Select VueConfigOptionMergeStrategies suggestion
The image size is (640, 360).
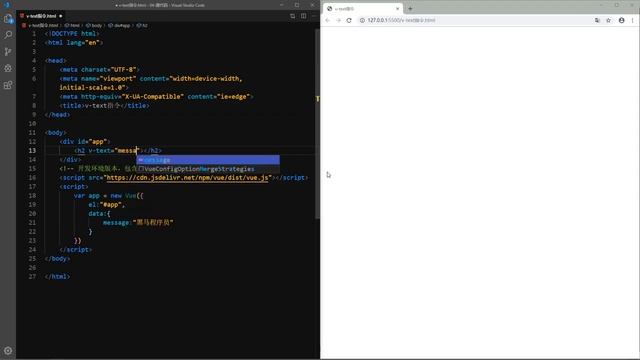point(208,169)
